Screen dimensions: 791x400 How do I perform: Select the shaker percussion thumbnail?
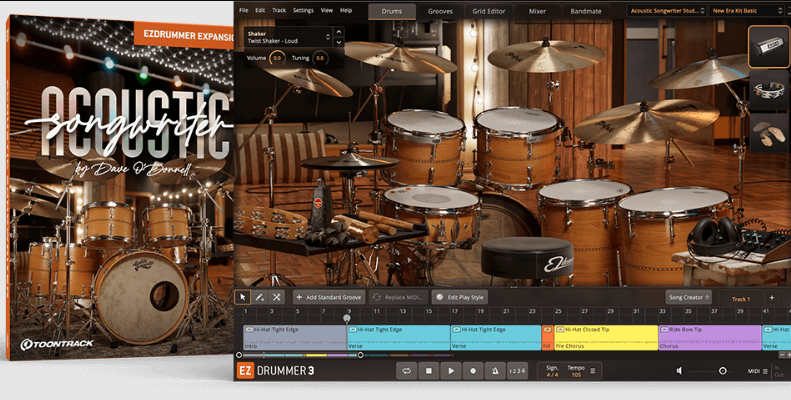coord(768,47)
